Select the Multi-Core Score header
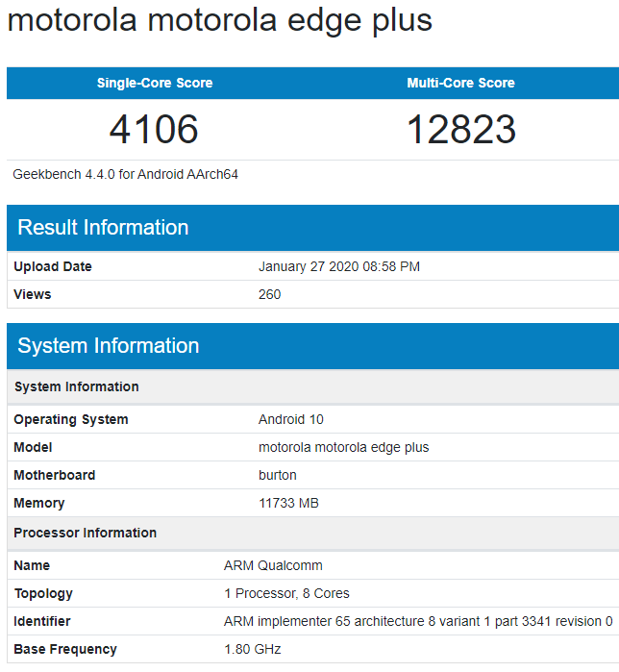The height and width of the screenshot is (672, 619). click(461, 83)
